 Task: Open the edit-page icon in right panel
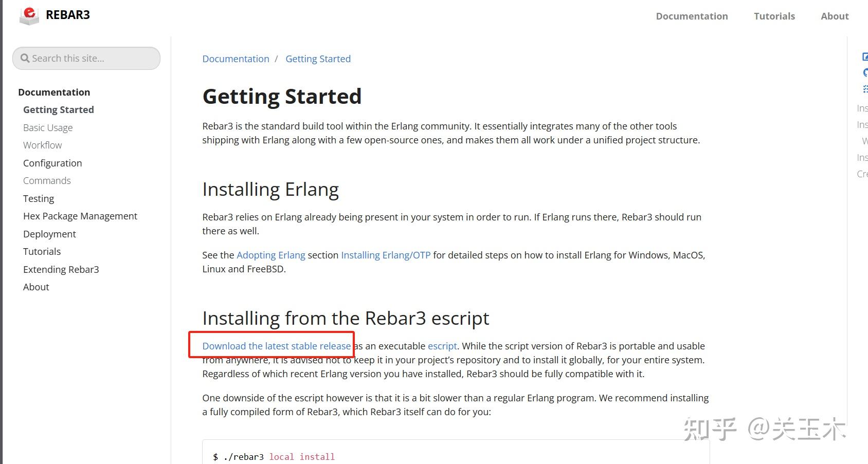point(865,57)
